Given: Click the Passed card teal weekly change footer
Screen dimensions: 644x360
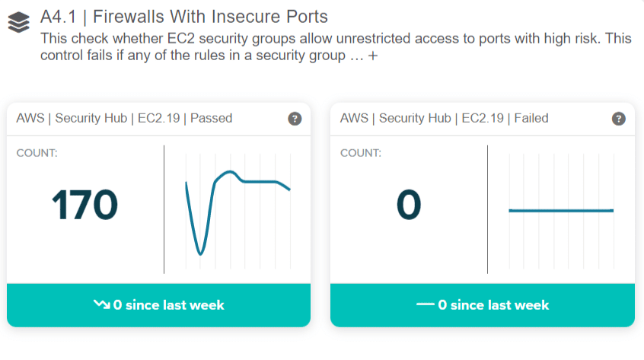Looking at the screenshot, I should point(158,305).
